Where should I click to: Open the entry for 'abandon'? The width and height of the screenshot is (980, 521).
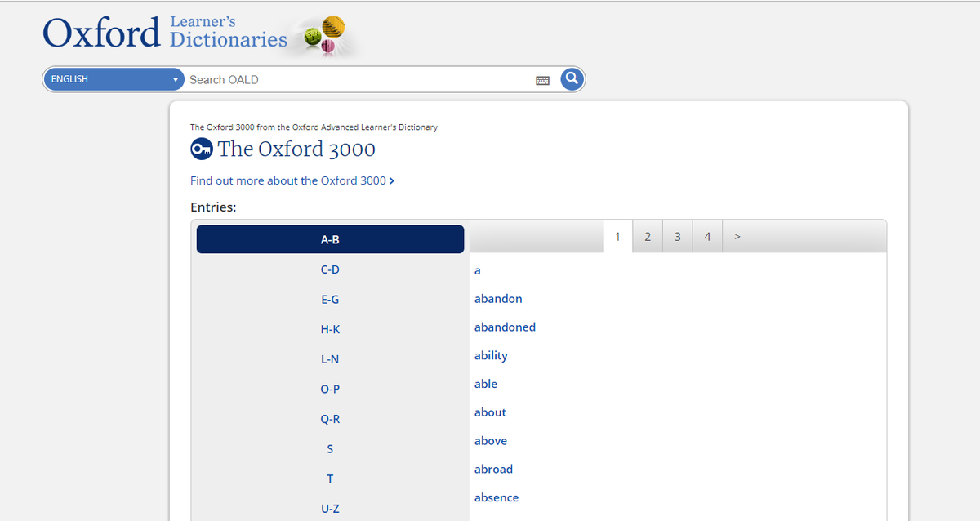498,299
